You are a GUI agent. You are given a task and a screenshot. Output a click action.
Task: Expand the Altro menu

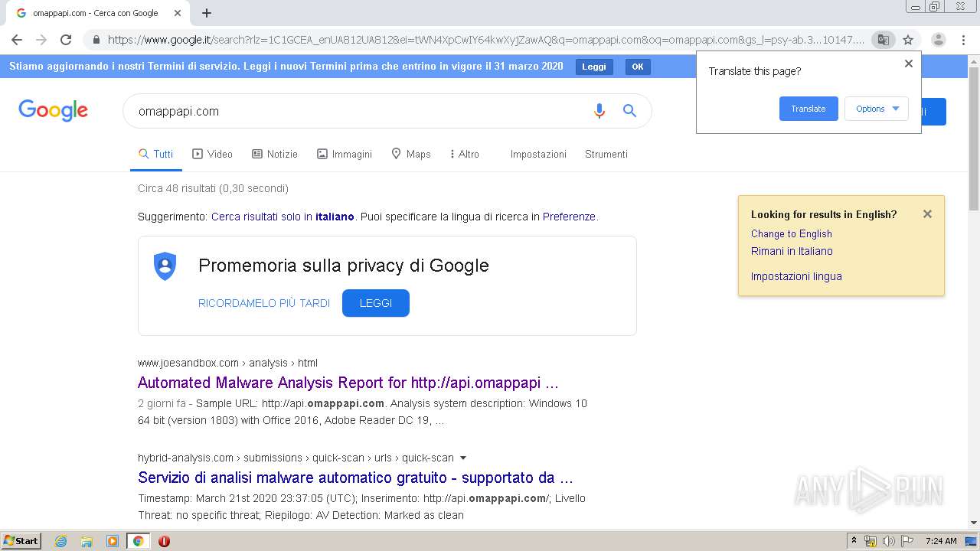[465, 154]
